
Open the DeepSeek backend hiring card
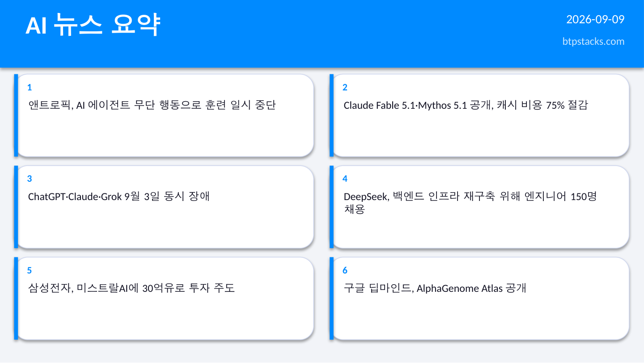point(479,207)
